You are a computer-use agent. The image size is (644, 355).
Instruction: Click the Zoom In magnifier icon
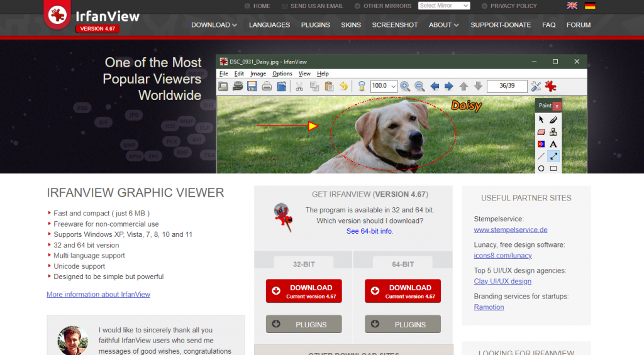pos(405,86)
